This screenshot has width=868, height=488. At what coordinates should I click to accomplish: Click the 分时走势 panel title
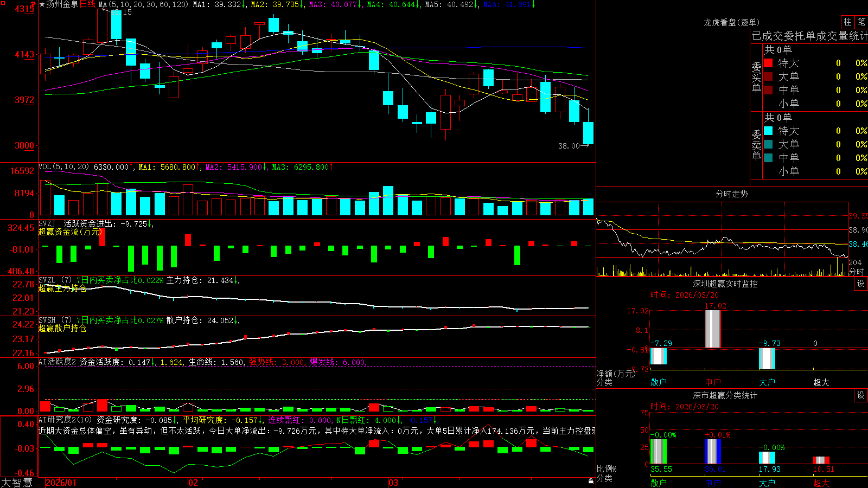tap(731, 194)
